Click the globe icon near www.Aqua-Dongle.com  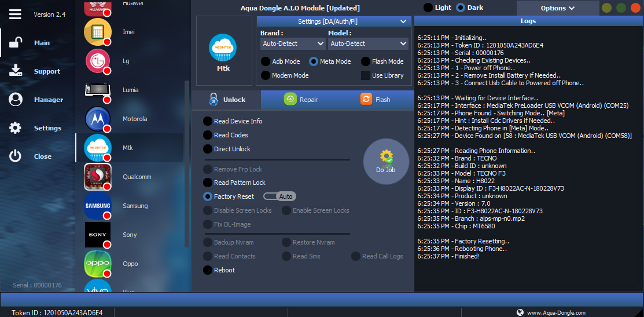pyautogui.click(x=520, y=312)
